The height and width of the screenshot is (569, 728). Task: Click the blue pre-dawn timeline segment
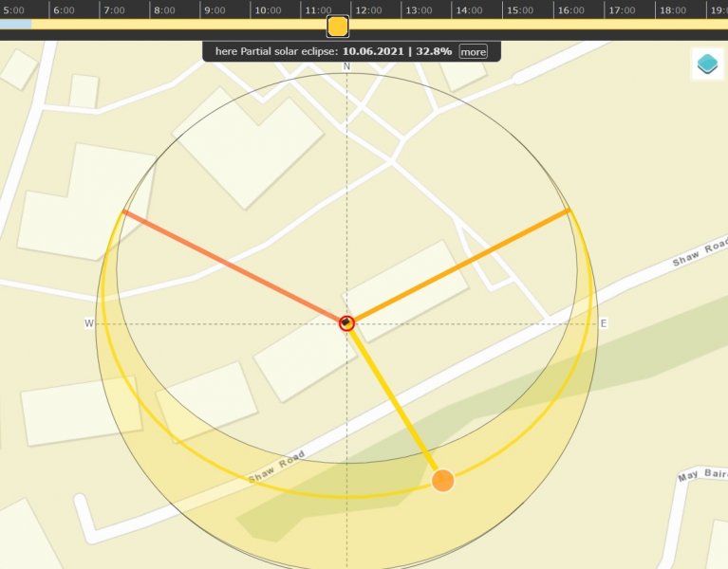pos(15,24)
